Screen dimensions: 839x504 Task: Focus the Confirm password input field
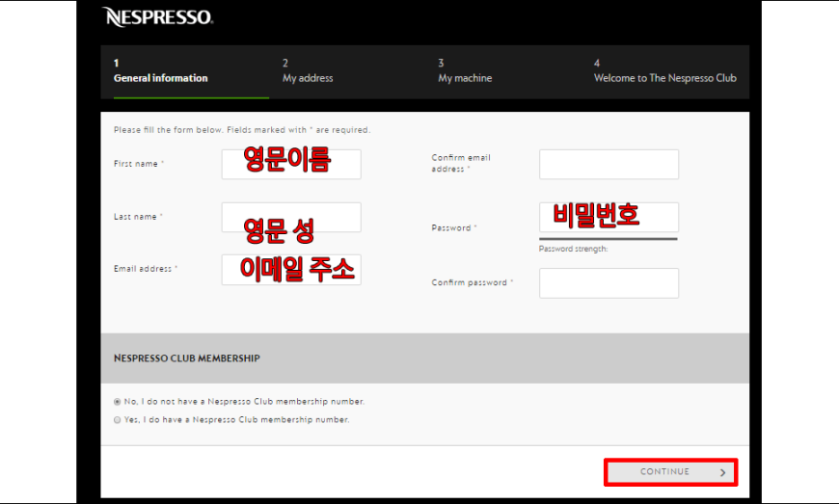point(609,282)
